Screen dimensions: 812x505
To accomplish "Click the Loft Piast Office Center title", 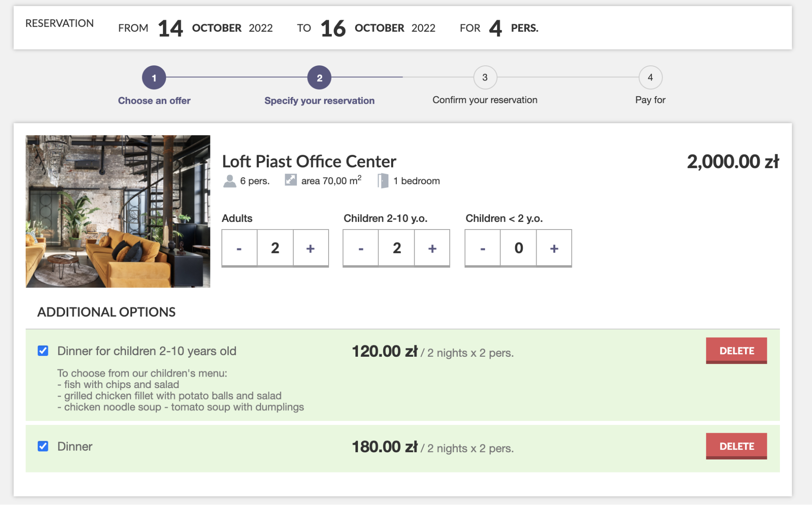I will (x=309, y=161).
